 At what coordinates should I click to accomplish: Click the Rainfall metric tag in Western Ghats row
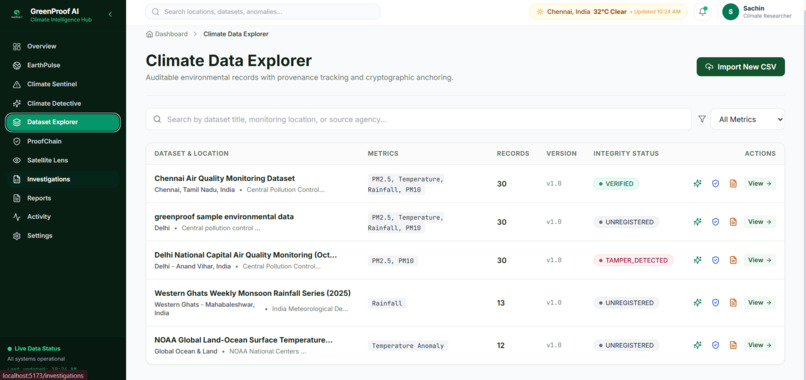tap(387, 303)
